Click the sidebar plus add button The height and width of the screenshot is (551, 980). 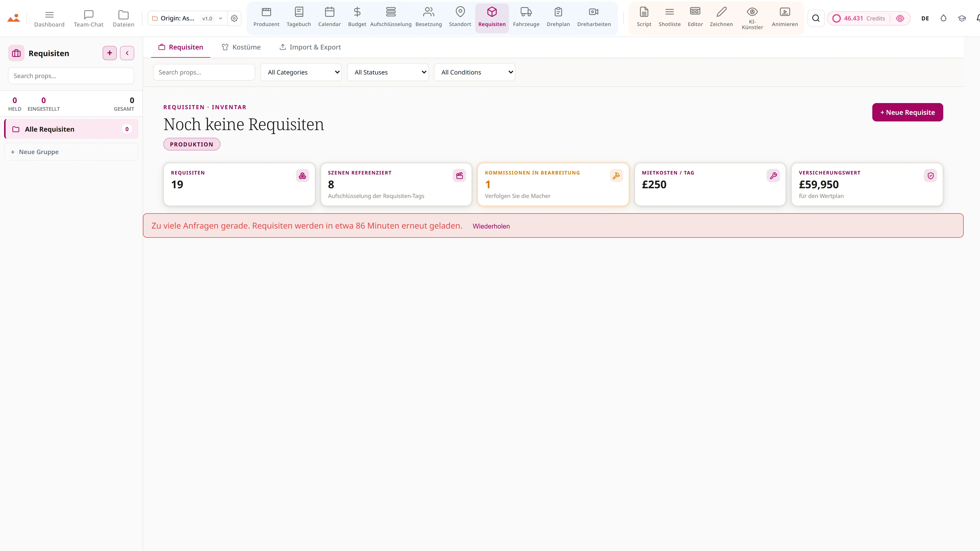tap(109, 53)
